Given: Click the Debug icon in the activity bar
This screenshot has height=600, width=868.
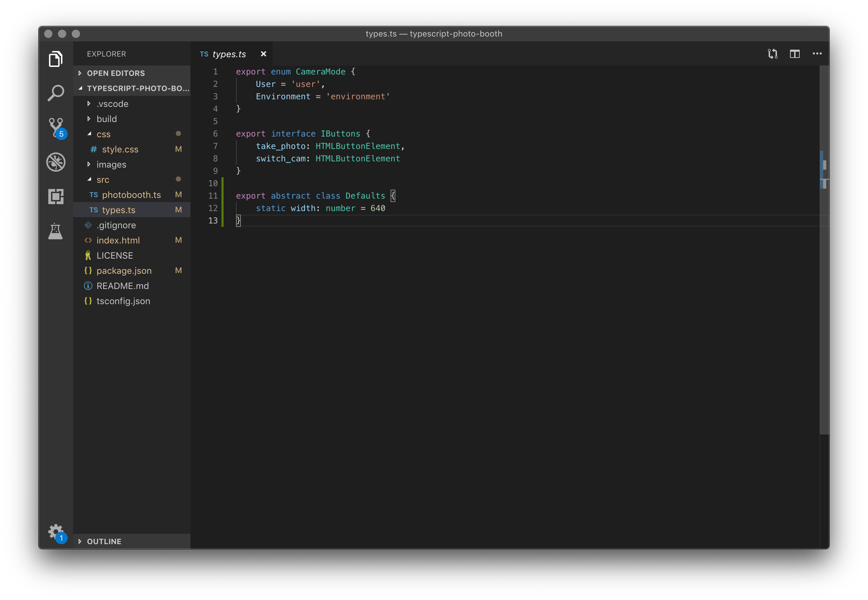Looking at the screenshot, I should [56, 162].
